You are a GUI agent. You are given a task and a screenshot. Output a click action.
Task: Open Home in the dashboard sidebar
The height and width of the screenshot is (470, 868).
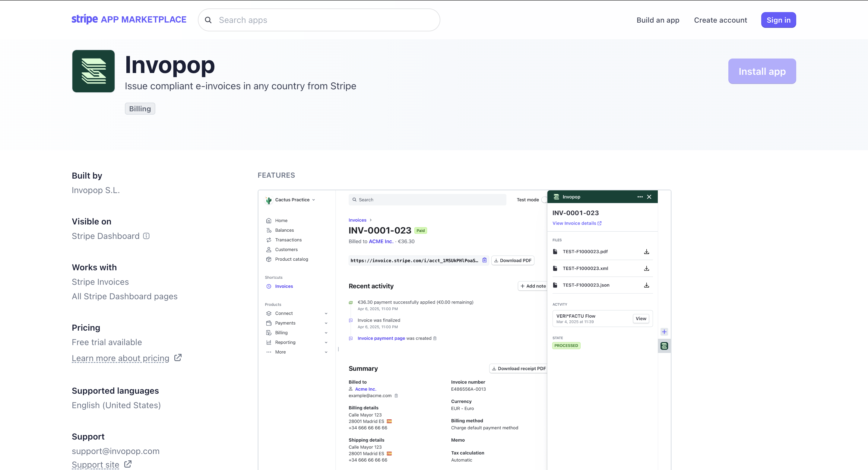(281, 220)
